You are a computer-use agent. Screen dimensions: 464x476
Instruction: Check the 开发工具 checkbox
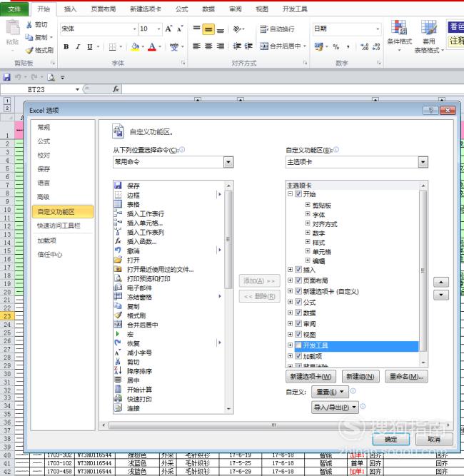pos(298,345)
